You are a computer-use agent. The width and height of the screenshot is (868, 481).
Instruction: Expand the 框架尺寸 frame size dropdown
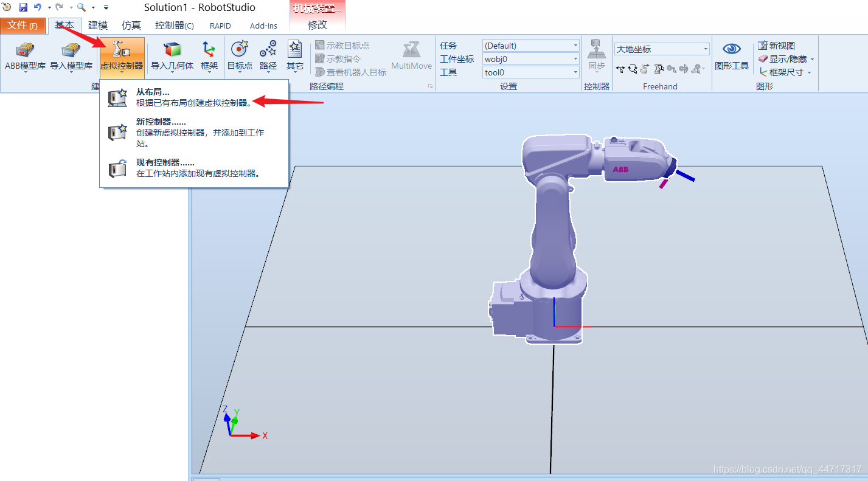click(x=809, y=72)
